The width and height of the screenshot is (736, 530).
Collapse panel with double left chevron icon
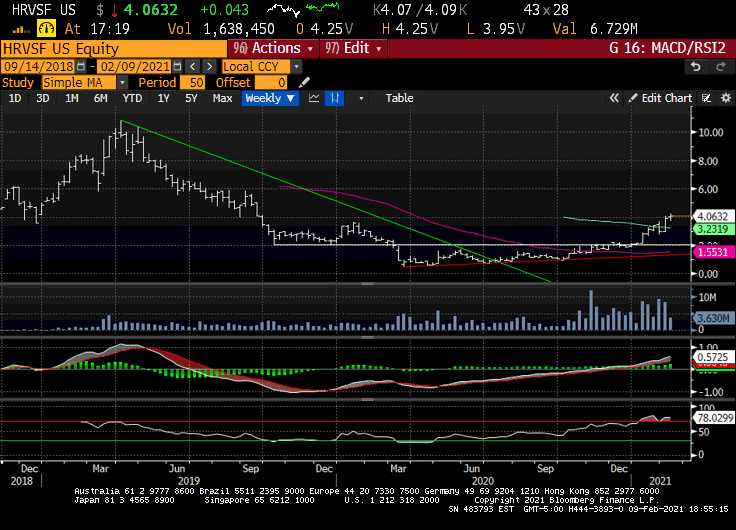coord(614,98)
